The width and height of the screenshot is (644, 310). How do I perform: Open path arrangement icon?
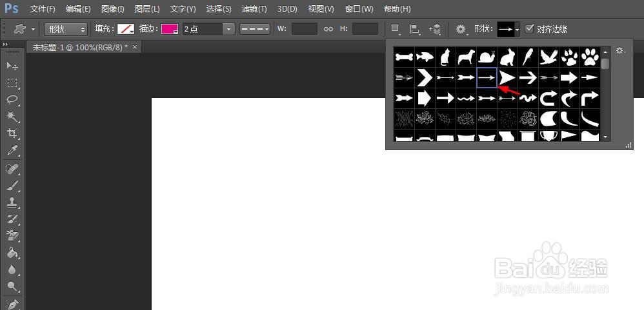pyautogui.click(x=436, y=29)
